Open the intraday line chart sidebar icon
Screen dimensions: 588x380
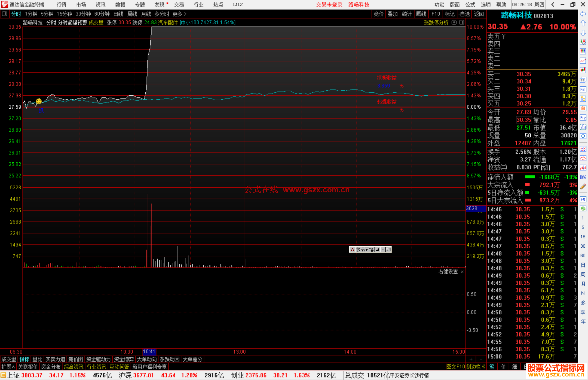pyautogui.click(x=583, y=61)
